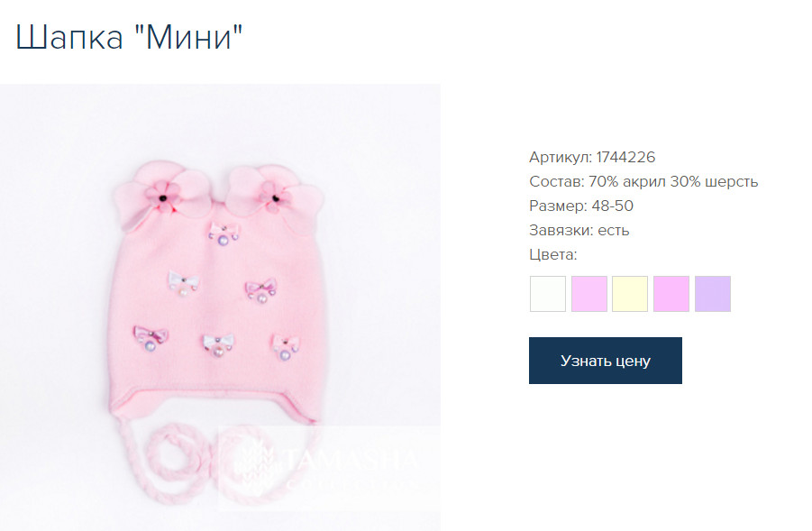Click the Цвета: label
This screenshot has height=531, width=812.
click(x=553, y=254)
